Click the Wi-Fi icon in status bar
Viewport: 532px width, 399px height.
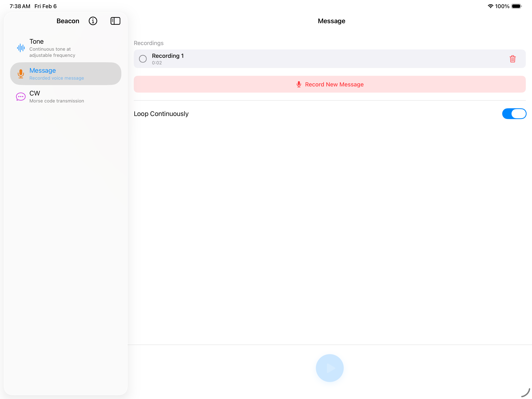point(491,6)
